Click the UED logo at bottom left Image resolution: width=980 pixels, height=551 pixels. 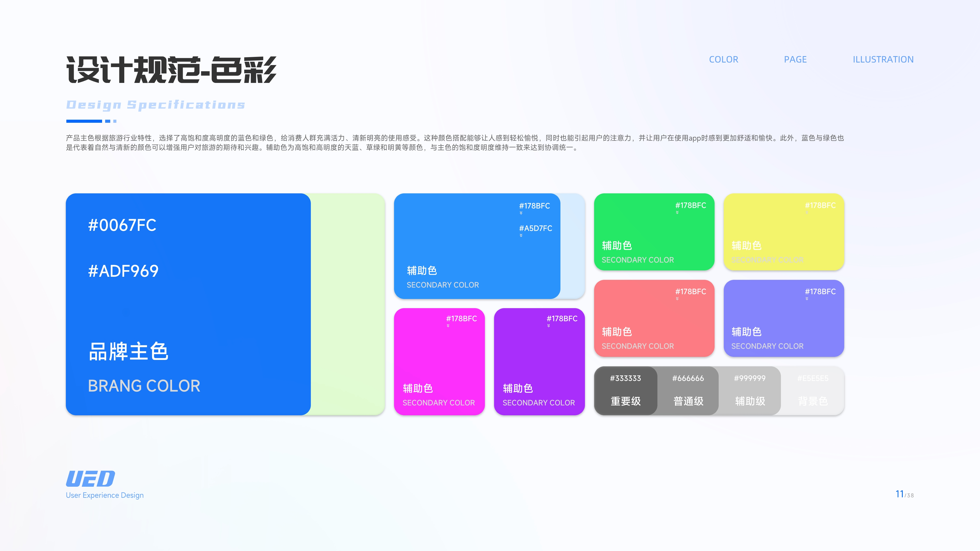click(90, 478)
